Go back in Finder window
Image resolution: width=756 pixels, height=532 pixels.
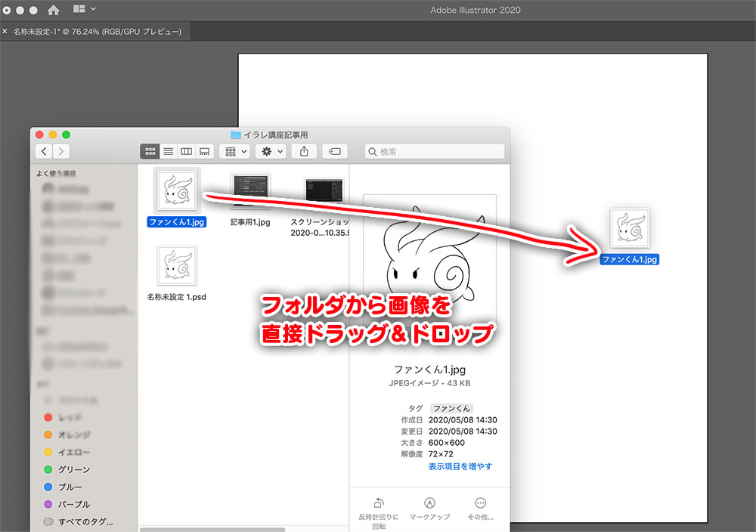(x=44, y=151)
